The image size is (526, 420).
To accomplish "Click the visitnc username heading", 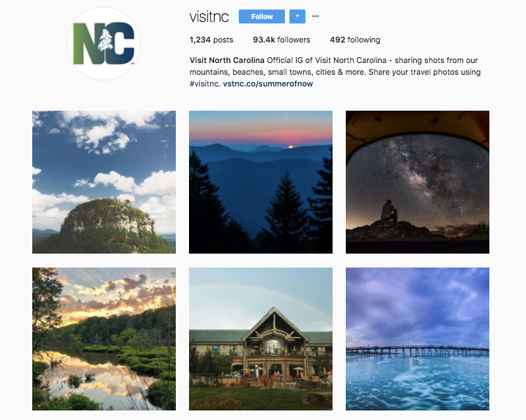I will [x=209, y=16].
